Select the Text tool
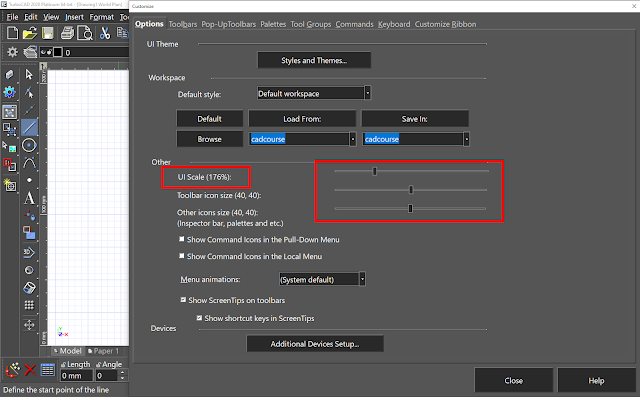Screen dimensions: 640x397 click(29, 199)
